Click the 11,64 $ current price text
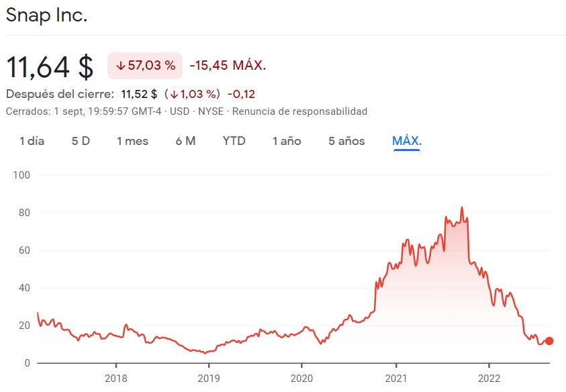 coord(50,66)
